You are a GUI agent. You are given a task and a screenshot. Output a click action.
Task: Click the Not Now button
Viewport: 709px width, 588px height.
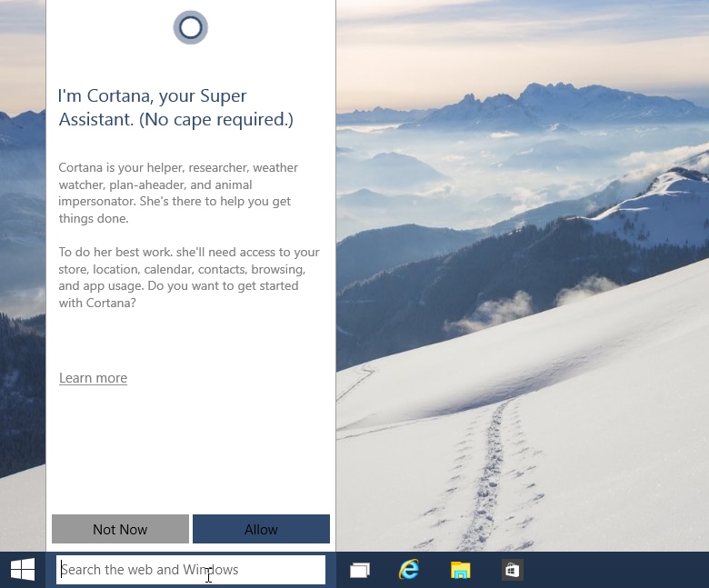[120, 529]
